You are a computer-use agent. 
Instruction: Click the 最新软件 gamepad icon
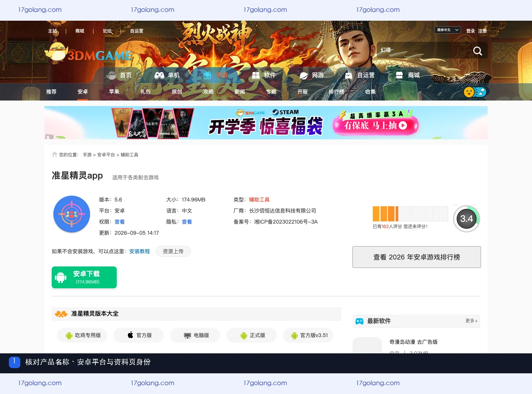359,321
